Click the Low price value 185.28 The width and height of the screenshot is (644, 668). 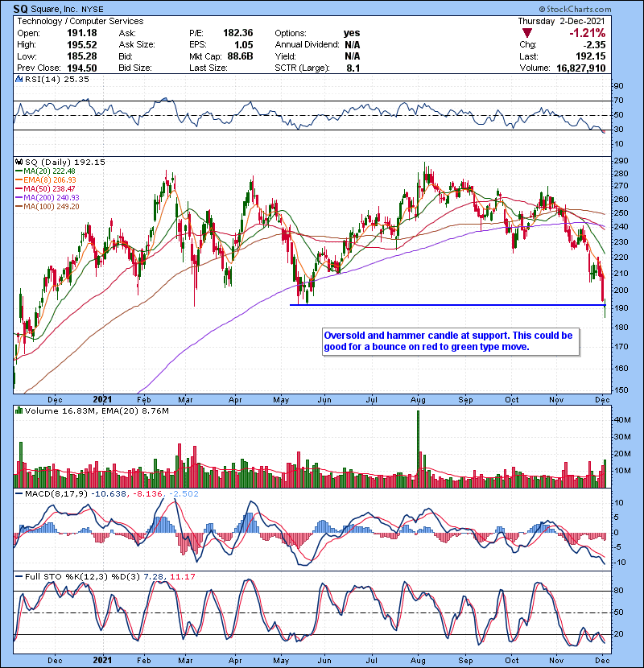82,56
